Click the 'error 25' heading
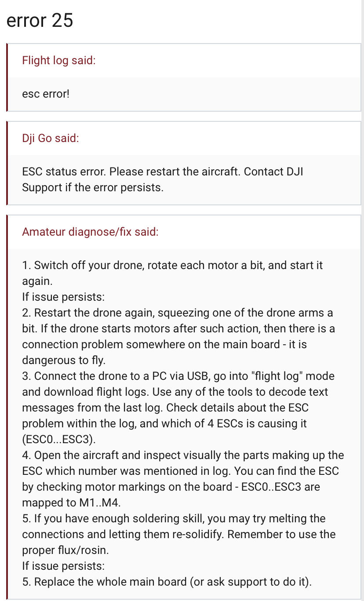The width and height of the screenshot is (364, 601). (40, 20)
